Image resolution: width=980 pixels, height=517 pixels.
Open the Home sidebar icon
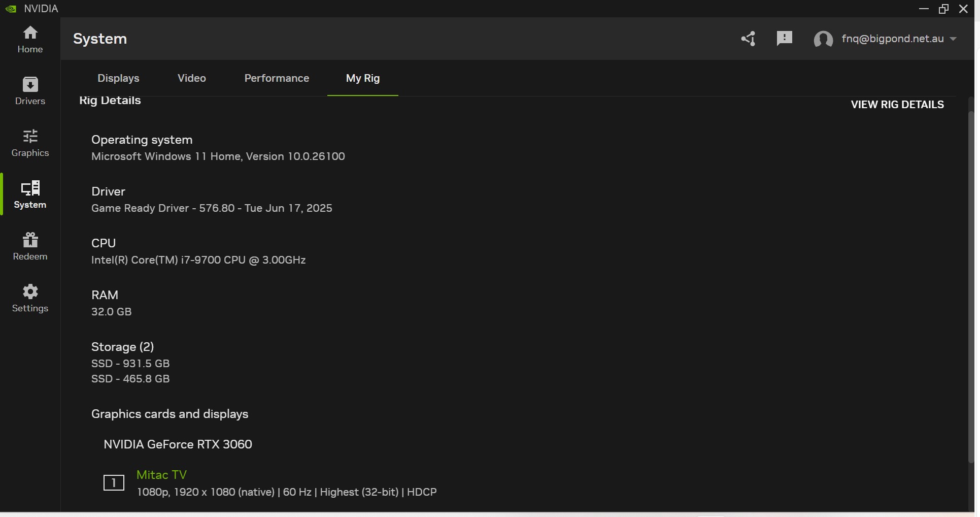[x=30, y=40]
